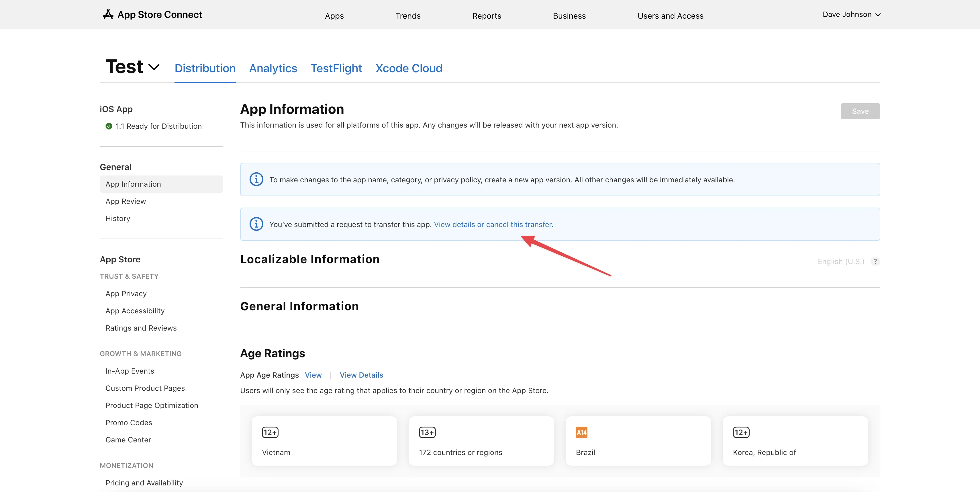Screen dimensions: 980x492
Task: Open 1.1 Ready for Distribution version
Action: click(159, 126)
